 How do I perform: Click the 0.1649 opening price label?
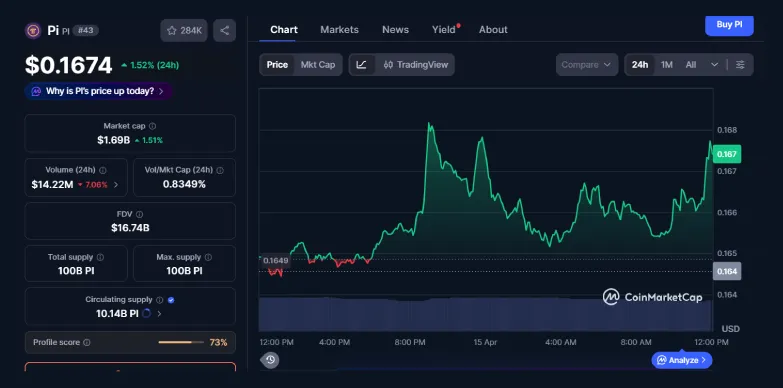point(276,261)
